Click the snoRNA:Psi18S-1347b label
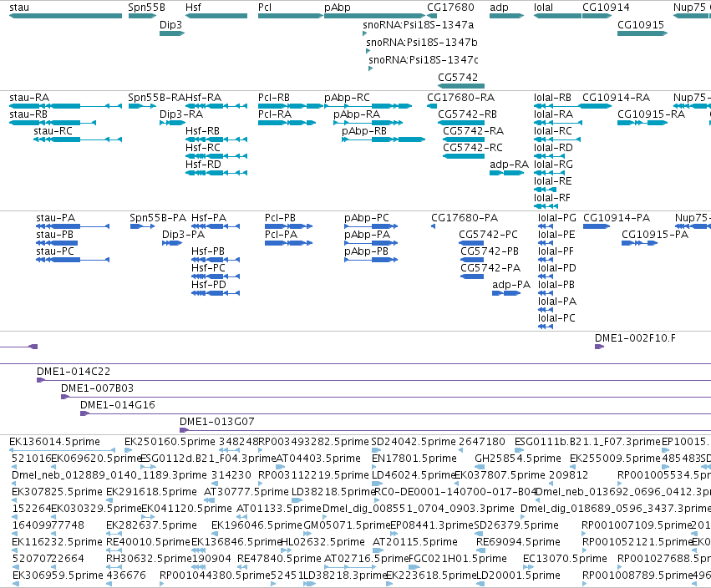This screenshot has height=588, width=711. 422,42
